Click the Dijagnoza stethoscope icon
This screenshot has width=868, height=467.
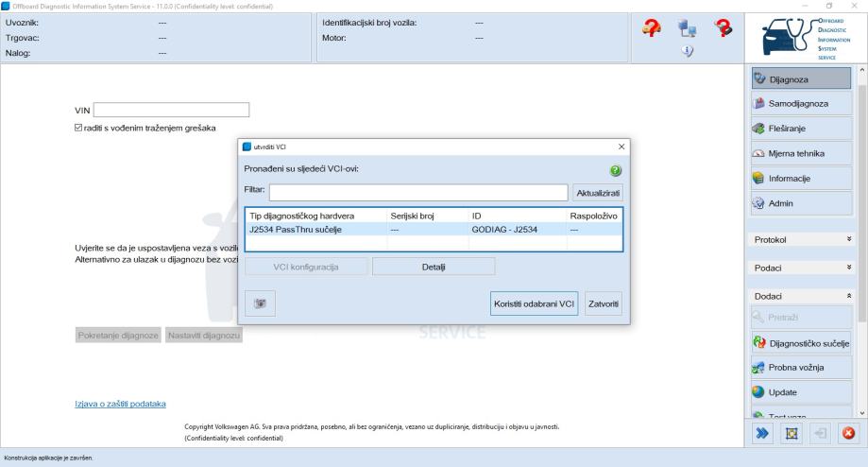pyautogui.click(x=759, y=78)
